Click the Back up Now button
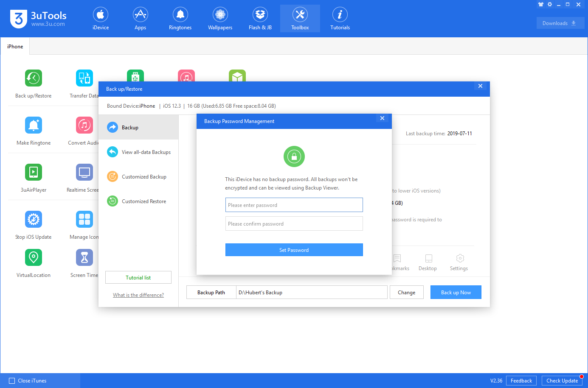Viewport: 588px width, 388px height. tap(456, 292)
